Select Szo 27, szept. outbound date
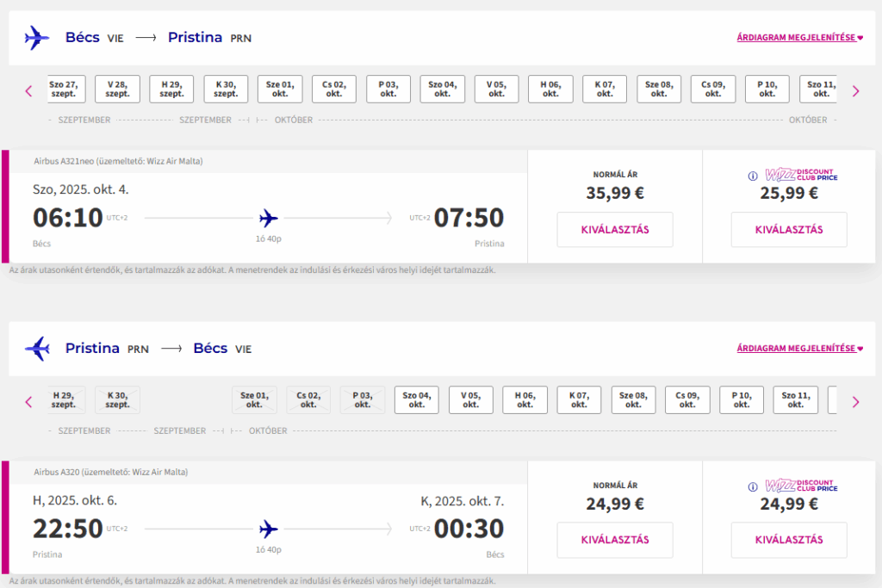 [65, 89]
